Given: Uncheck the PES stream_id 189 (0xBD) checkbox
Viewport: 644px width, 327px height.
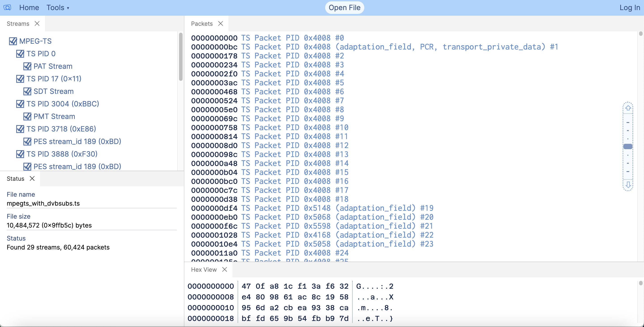Looking at the screenshot, I should 28,141.
